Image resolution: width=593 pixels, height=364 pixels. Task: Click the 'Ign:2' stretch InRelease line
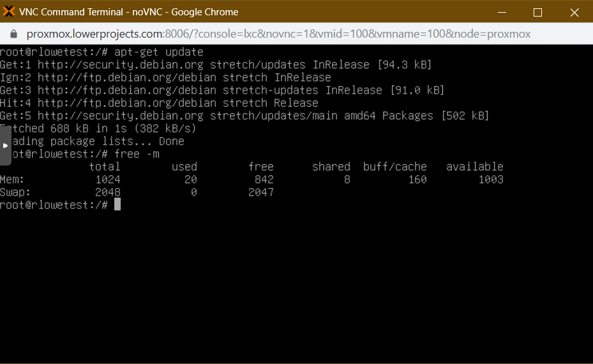coord(166,77)
